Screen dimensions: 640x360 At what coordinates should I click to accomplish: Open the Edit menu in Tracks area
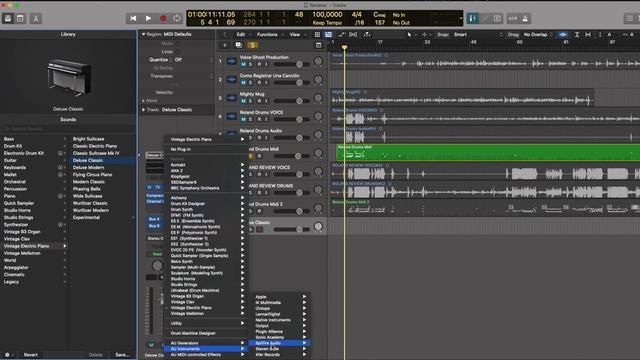point(242,35)
